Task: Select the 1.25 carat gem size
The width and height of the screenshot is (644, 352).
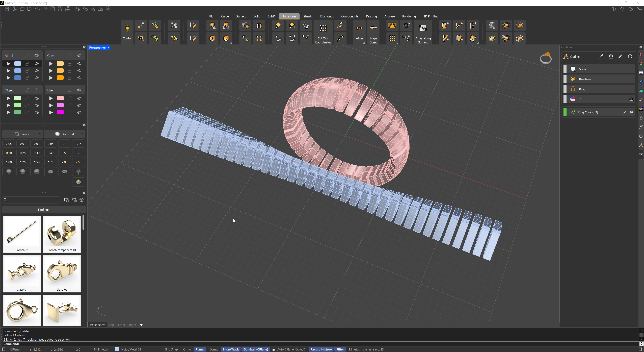Action: pyautogui.click(x=23, y=162)
